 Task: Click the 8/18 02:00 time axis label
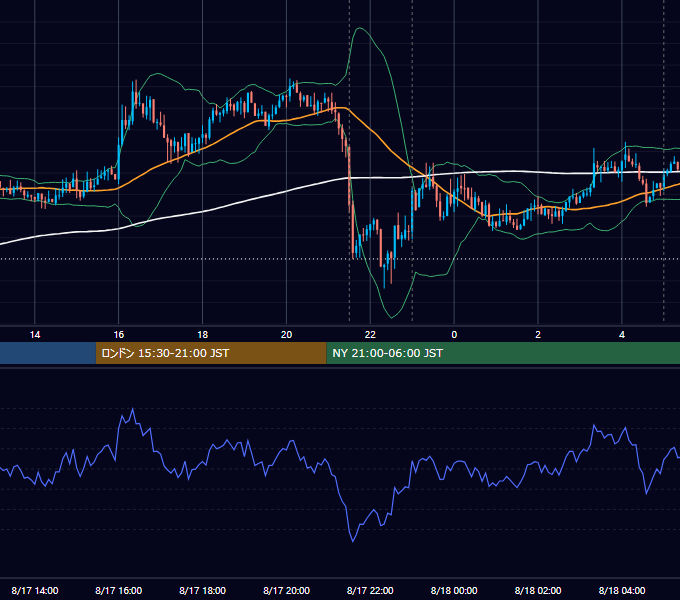tap(538, 590)
